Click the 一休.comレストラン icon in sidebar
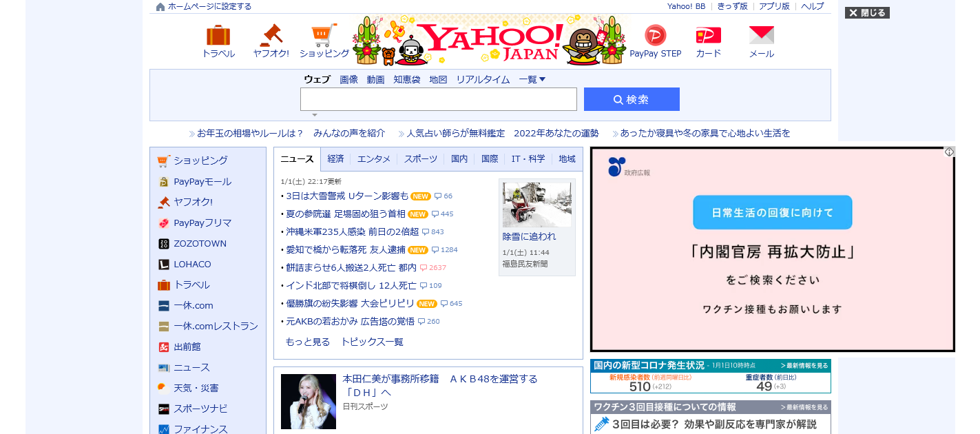980x434 pixels. tap(163, 327)
